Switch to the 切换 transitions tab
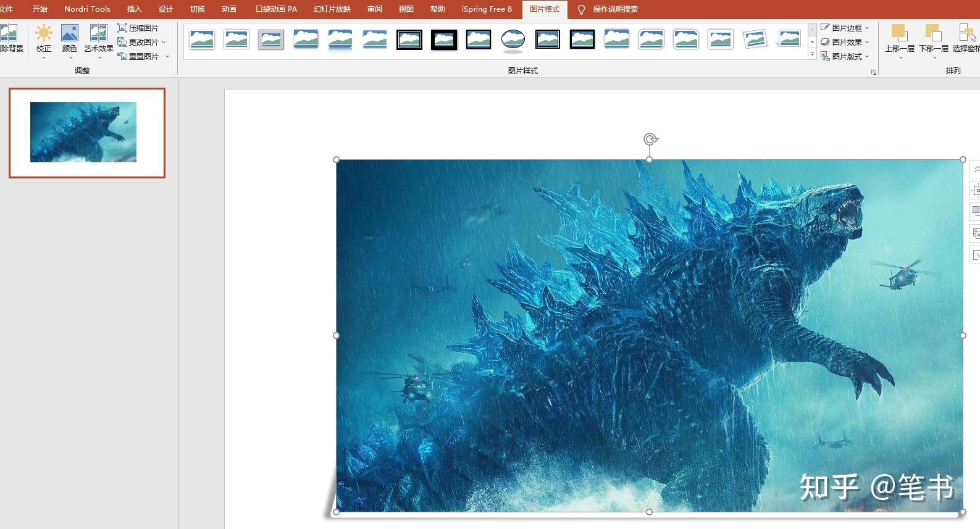The image size is (980, 529). coord(198,9)
